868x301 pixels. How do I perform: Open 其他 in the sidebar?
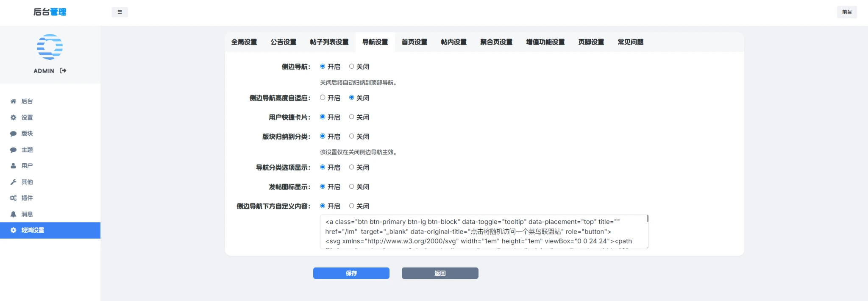tap(50, 182)
